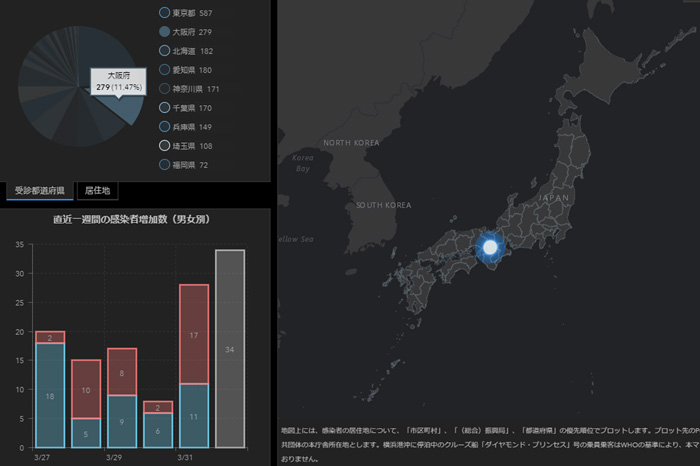Click the 東京都 legend circle marker
Image resolution: width=700 pixels, height=466 pixels.
tap(164, 13)
